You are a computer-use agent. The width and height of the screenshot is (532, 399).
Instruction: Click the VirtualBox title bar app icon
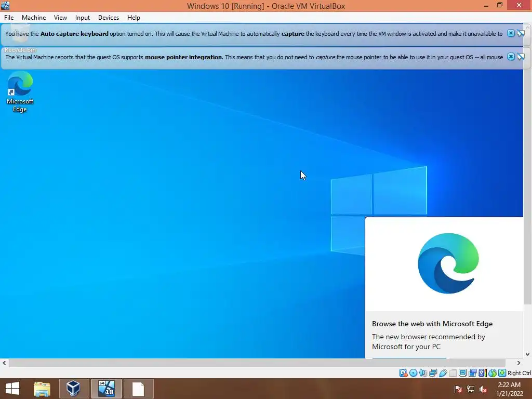coord(5,5)
